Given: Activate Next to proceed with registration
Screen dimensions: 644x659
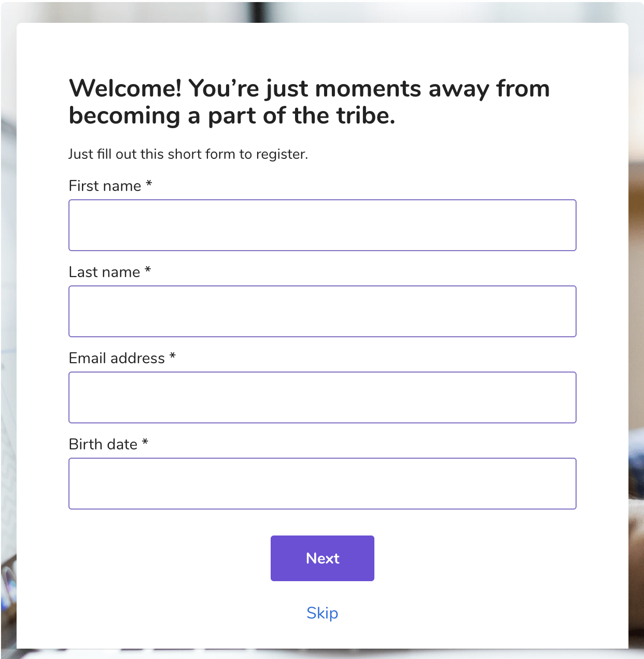Looking at the screenshot, I should point(322,558).
